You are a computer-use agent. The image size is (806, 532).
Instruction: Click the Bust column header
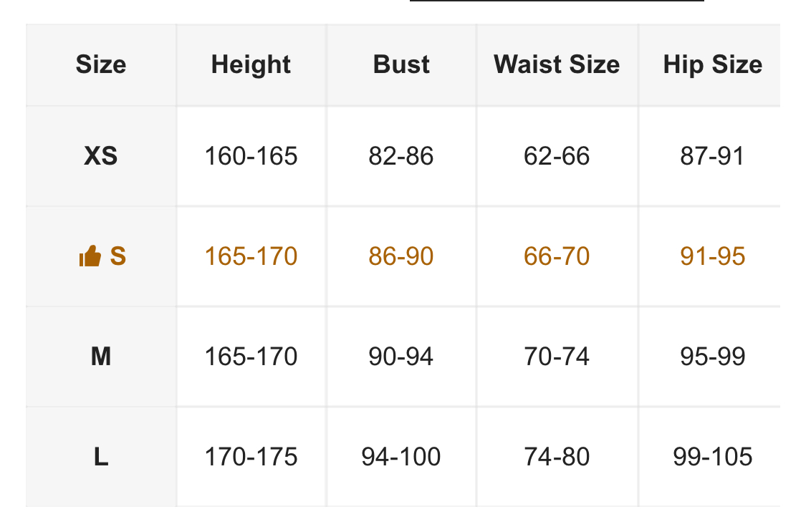(401, 64)
